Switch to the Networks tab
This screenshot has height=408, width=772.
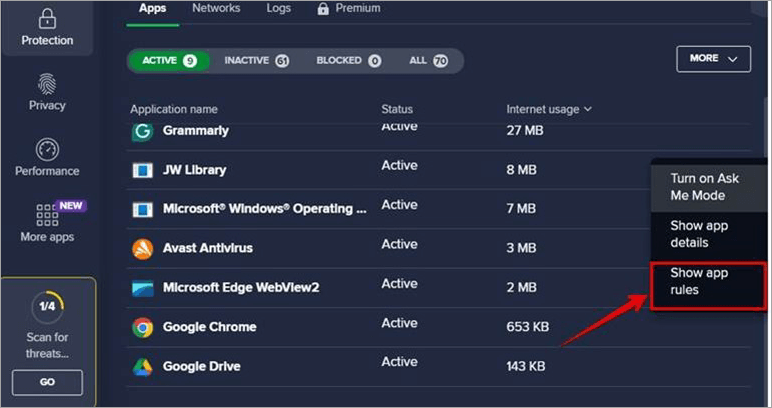tap(216, 9)
